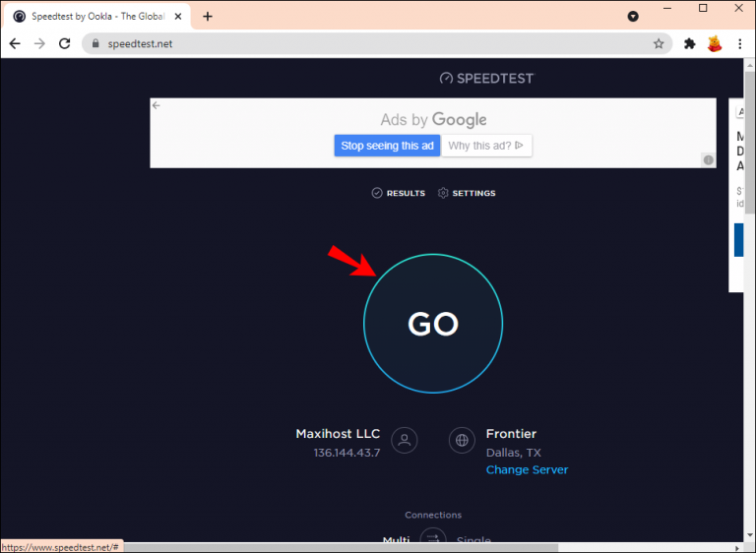Viewport: 756px width, 553px height.
Task: Toggle the Multi/Single connections switch
Action: (433, 536)
